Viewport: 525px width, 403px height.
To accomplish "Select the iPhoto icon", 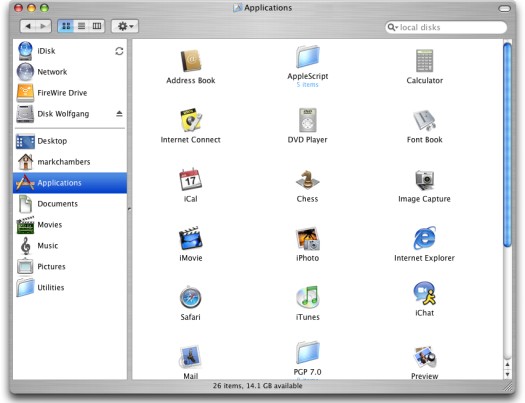I will 308,239.
